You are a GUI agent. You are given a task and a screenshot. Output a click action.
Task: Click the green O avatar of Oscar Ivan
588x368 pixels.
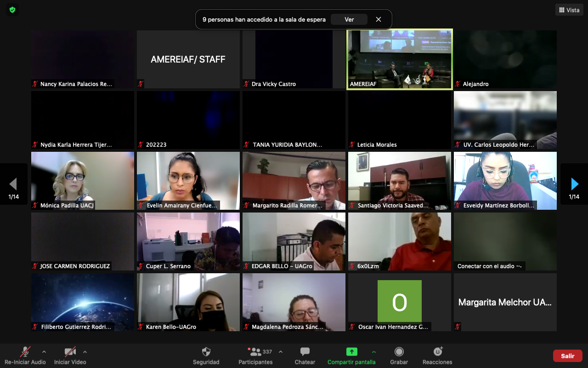[400, 301]
